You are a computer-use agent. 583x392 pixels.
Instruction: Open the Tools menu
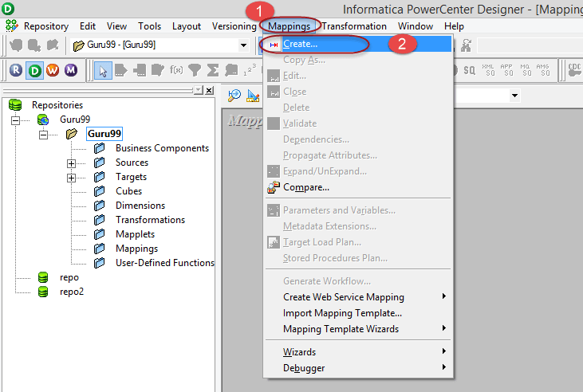pyautogui.click(x=149, y=26)
